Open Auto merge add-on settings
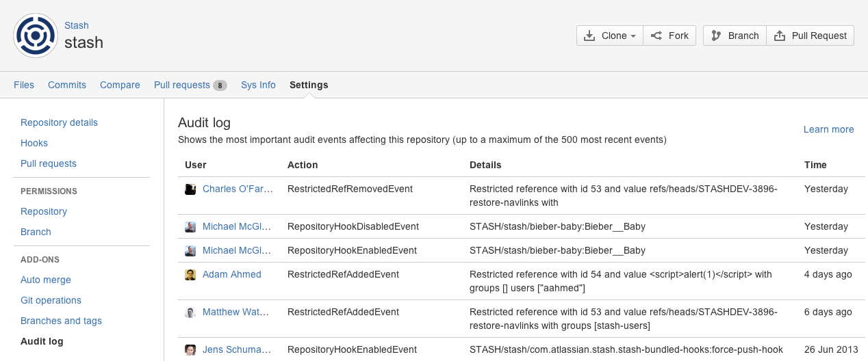 pos(46,280)
